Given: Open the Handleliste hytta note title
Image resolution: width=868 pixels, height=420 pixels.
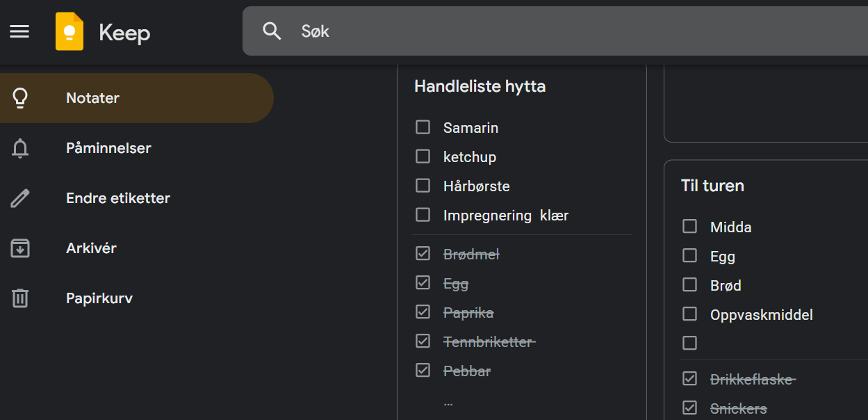Looking at the screenshot, I should click(x=480, y=86).
